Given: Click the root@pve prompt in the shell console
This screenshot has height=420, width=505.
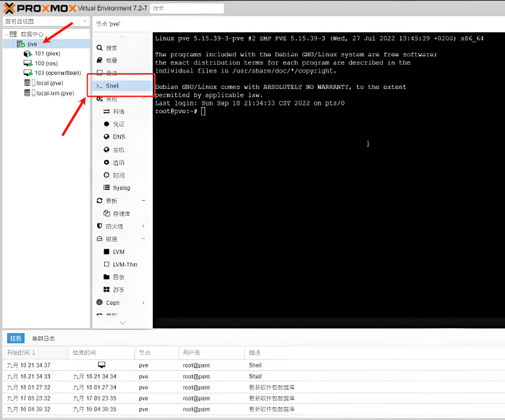Looking at the screenshot, I should coord(176,111).
